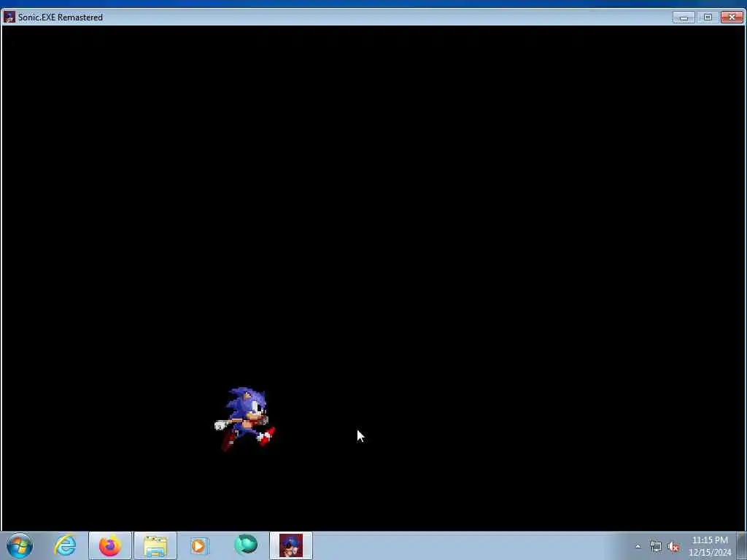Show hidden system tray icons

click(638, 547)
